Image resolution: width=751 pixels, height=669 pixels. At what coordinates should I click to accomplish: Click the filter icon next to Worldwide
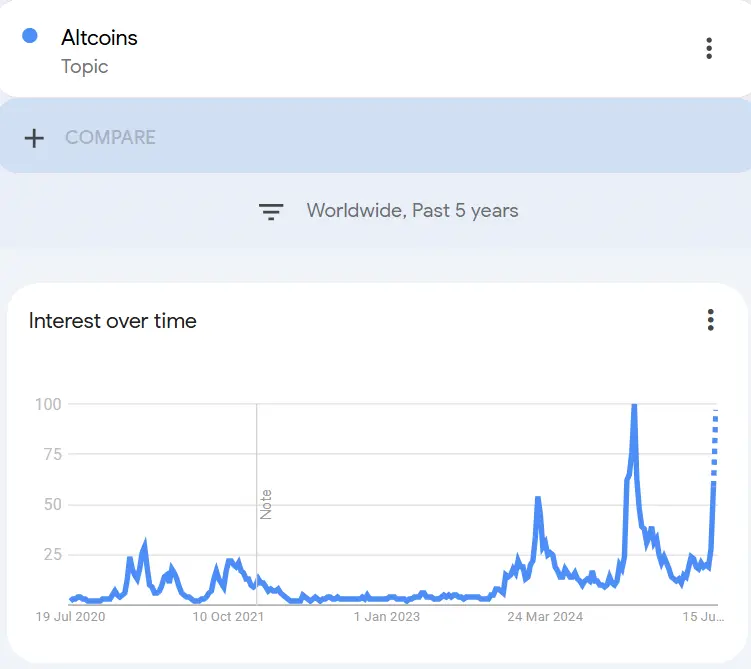271,211
